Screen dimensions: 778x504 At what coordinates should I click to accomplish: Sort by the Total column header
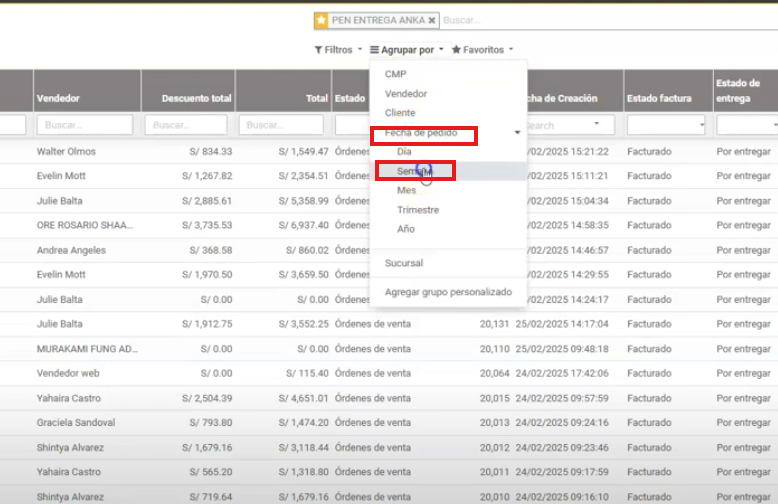click(x=316, y=98)
